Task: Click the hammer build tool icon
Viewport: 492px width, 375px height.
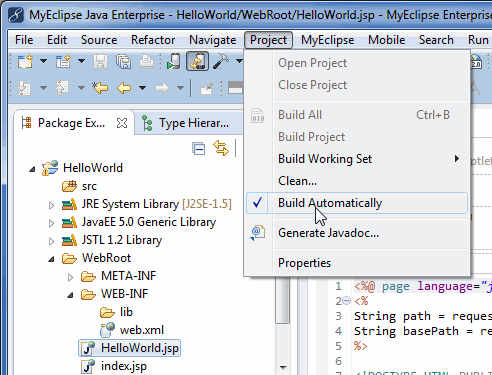Action: (x=221, y=61)
